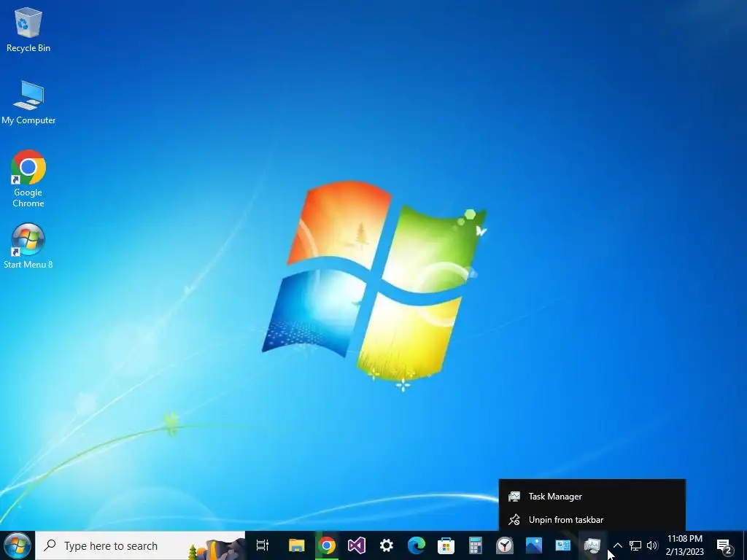This screenshot has height=560, width=747.
Task: Open the clock showing 11:08 PM
Action: [x=684, y=545]
